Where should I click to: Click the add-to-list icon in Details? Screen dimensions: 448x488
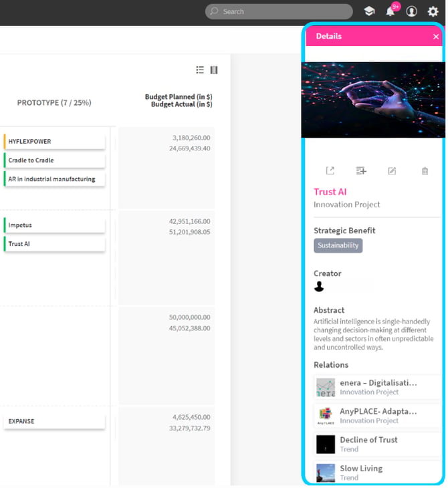pos(361,170)
